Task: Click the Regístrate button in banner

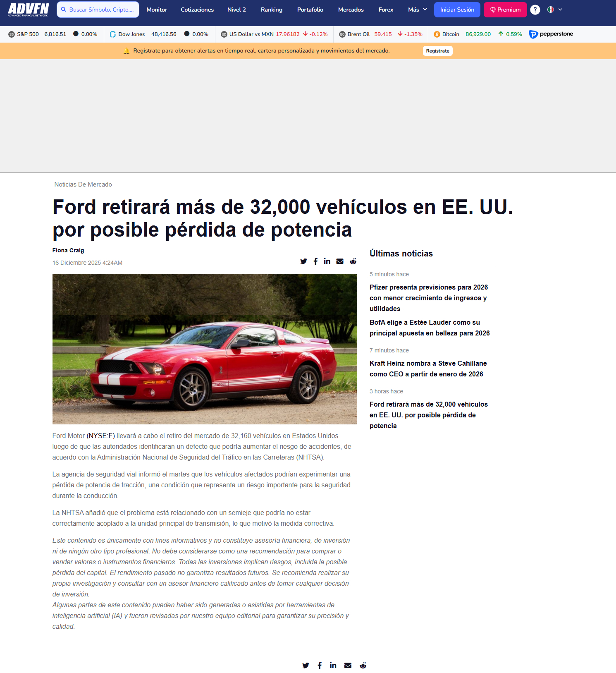Action: pyautogui.click(x=438, y=51)
